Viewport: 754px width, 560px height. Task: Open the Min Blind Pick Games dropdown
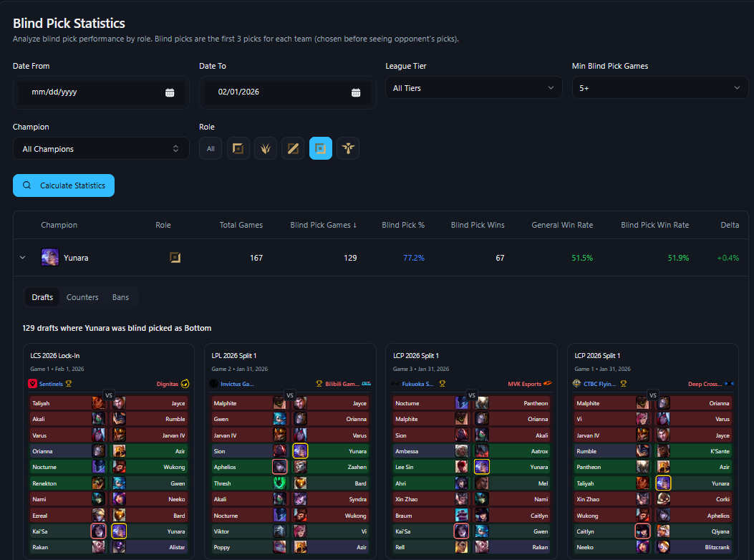coord(659,88)
